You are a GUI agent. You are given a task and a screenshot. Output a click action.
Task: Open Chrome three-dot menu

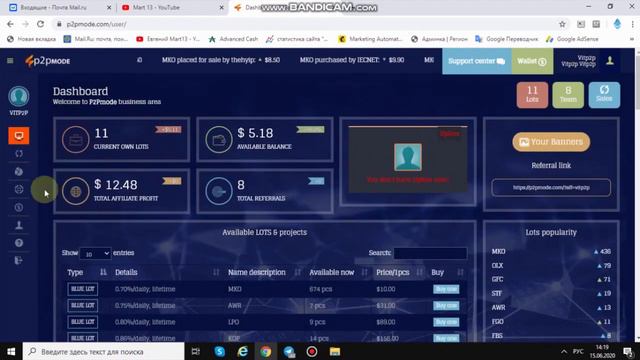coord(633,24)
